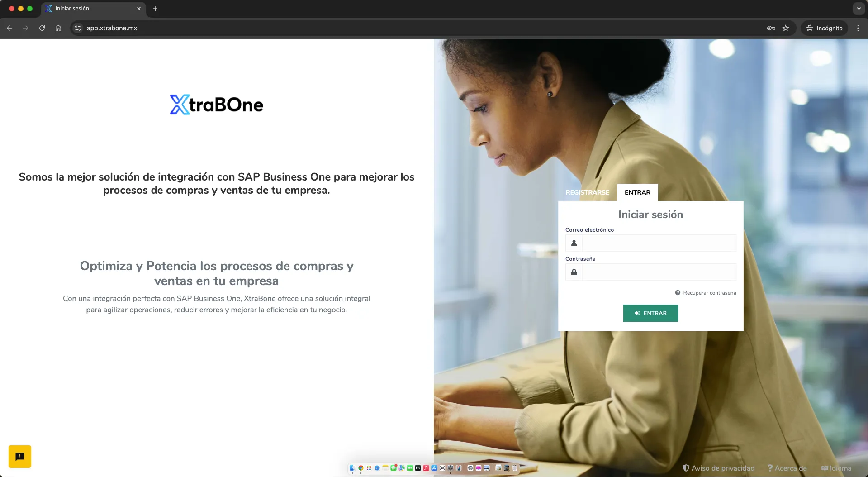Click the browser home icon
Image resolution: width=868 pixels, height=477 pixels.
[x=58, y=28]
